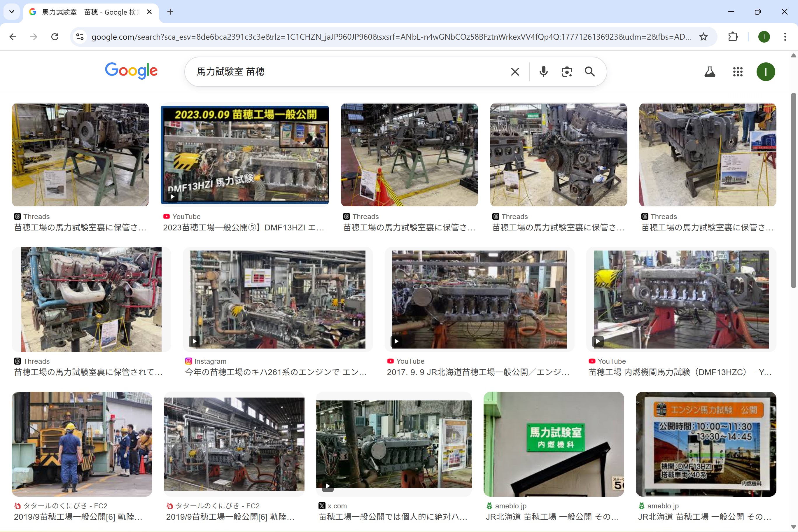The width and height of the screenshot is (798, 532).
Task: Close the 馬力試験室 苗穂 search tab
Action: click(149, 12)
